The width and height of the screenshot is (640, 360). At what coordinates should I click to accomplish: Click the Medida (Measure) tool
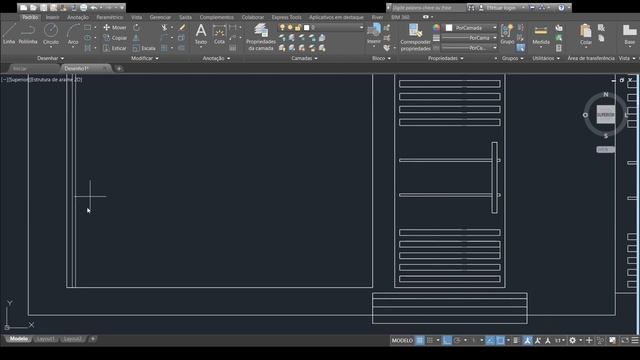click(541, 34)
